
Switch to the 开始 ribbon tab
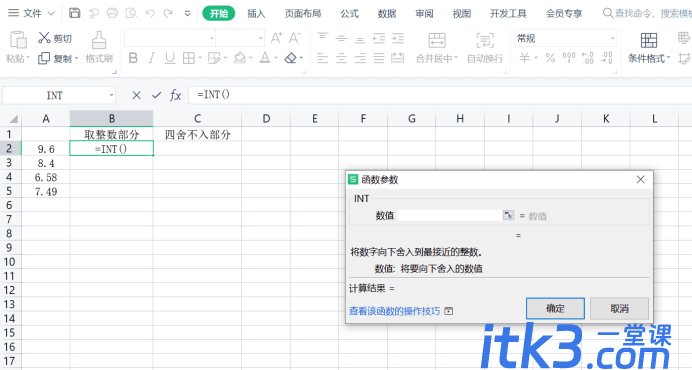pyautogui.click(x=219, y=13)
